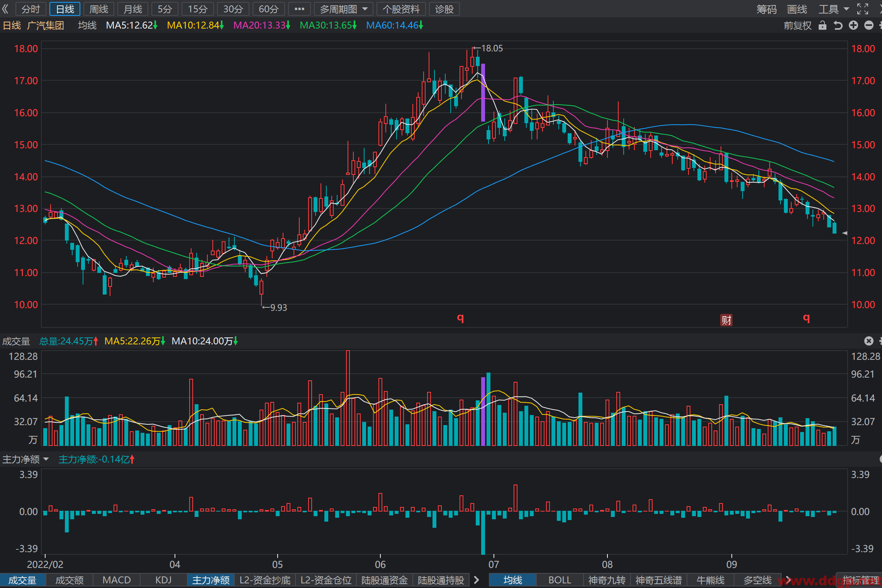
Task: Click the 广汽集团 stock name
Action: click(46, 25)
